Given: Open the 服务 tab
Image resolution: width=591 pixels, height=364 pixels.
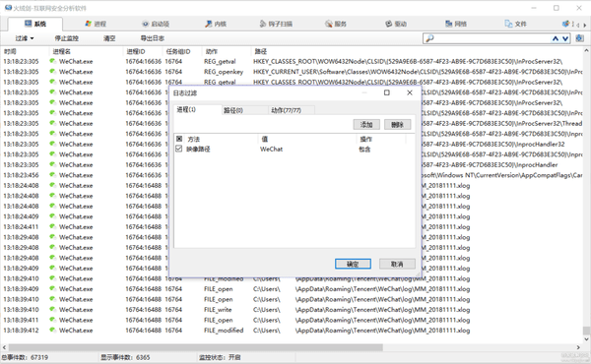Looking at the screenshot, I should [x=336, y=24].
